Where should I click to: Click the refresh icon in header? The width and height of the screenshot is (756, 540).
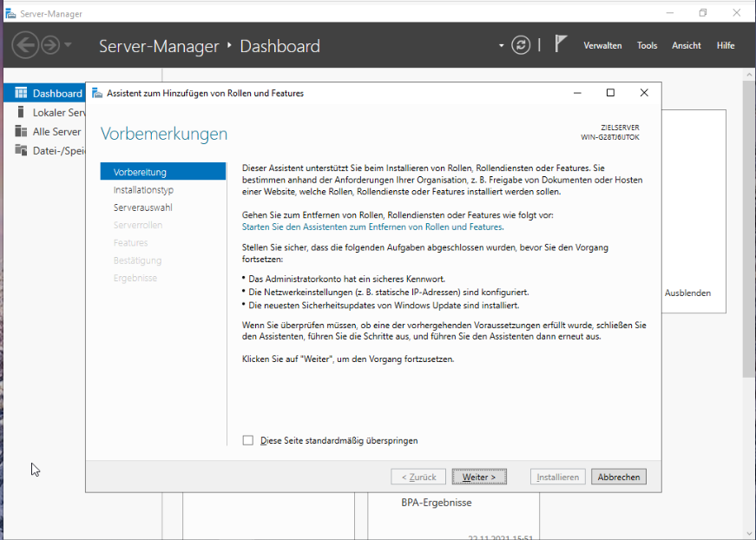click(521, 45)
